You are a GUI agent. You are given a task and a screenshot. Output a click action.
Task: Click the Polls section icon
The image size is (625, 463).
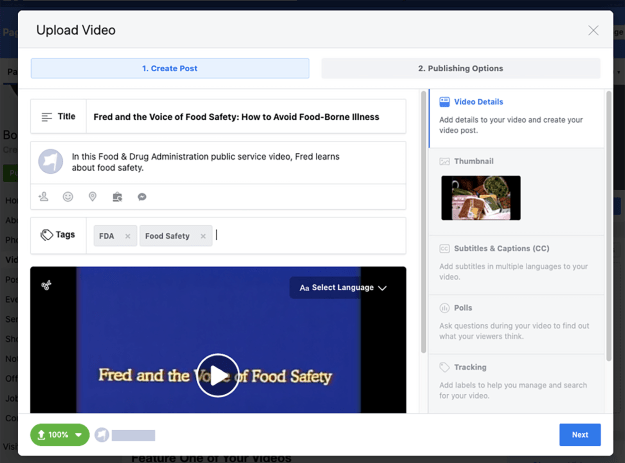(444, 308)
